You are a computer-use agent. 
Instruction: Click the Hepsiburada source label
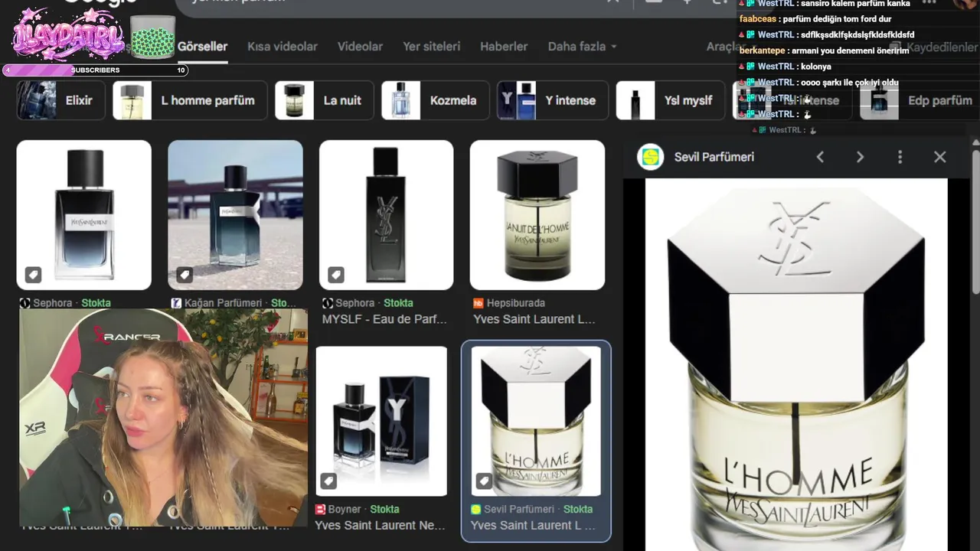pos(509,303)
